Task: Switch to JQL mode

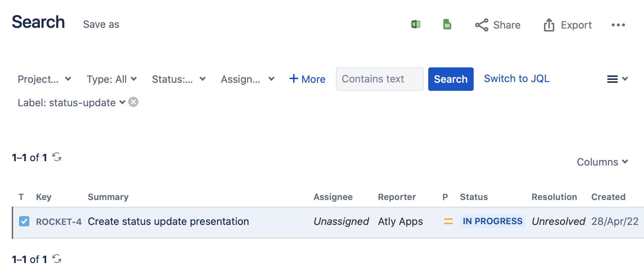Action: 517,78
